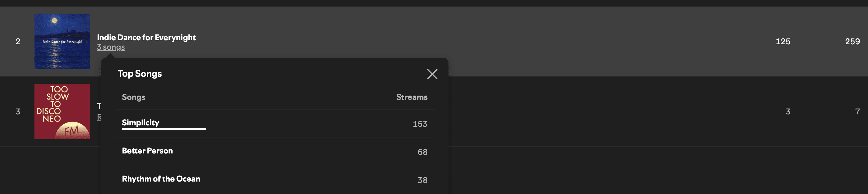Close the Top Songs popup
Image resolution: width=868 pixels, height=194 pixels.
[x=432, y=74]
